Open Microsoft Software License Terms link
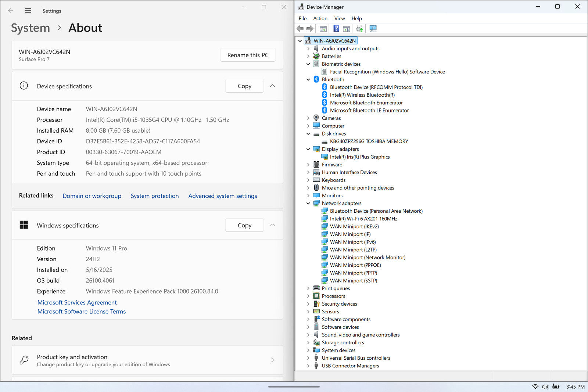 coord(82,312)
